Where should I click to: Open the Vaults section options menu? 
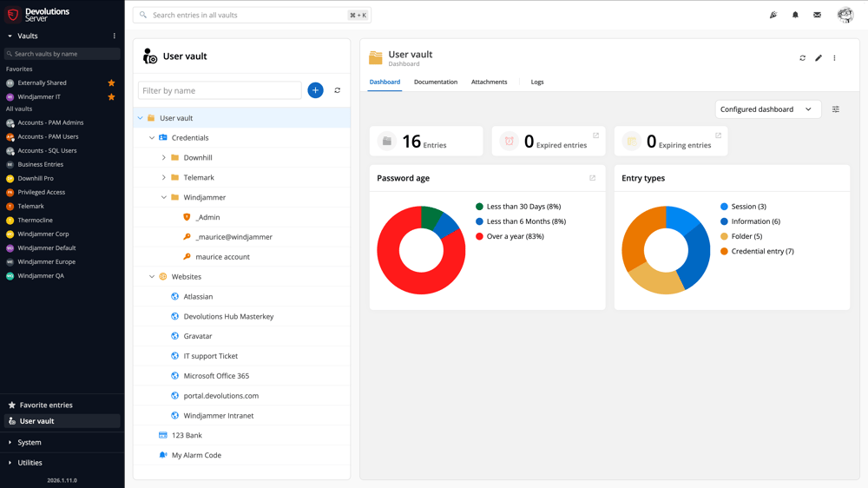click(115, 36)
